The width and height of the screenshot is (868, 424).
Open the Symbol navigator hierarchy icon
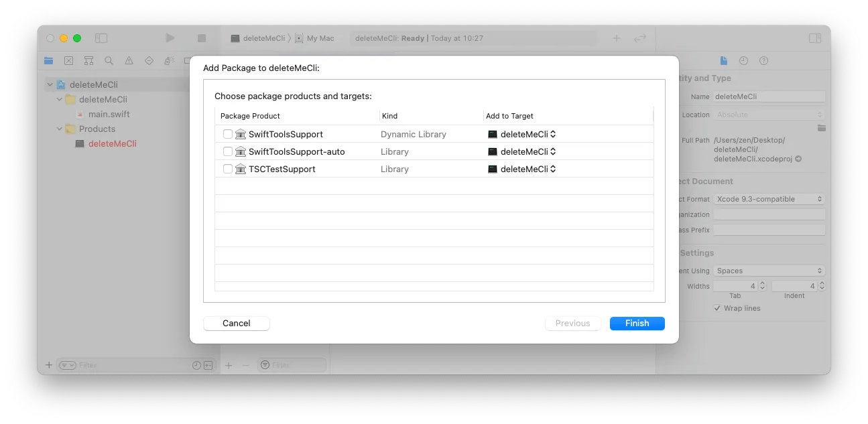pyautogui.click(x=88, y=61)
